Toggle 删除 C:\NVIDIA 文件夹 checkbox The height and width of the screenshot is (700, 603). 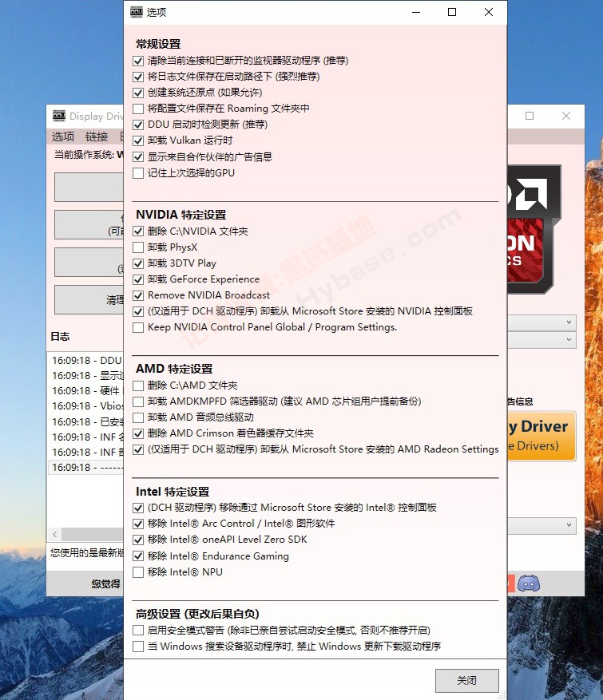[x=138, y=231]
